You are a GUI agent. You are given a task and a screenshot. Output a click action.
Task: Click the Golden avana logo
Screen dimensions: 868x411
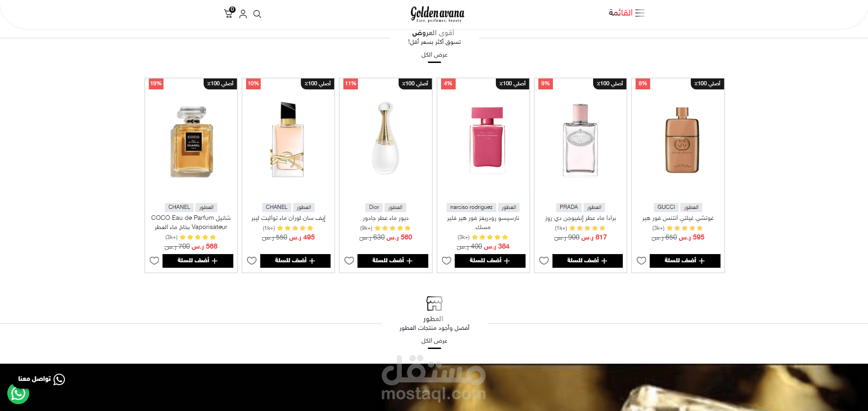tap(437, 14)
